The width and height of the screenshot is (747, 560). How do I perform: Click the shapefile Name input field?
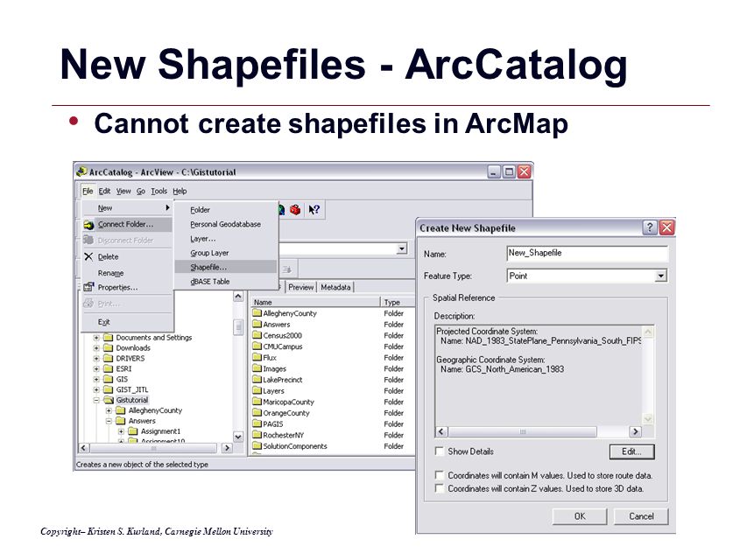587,254
